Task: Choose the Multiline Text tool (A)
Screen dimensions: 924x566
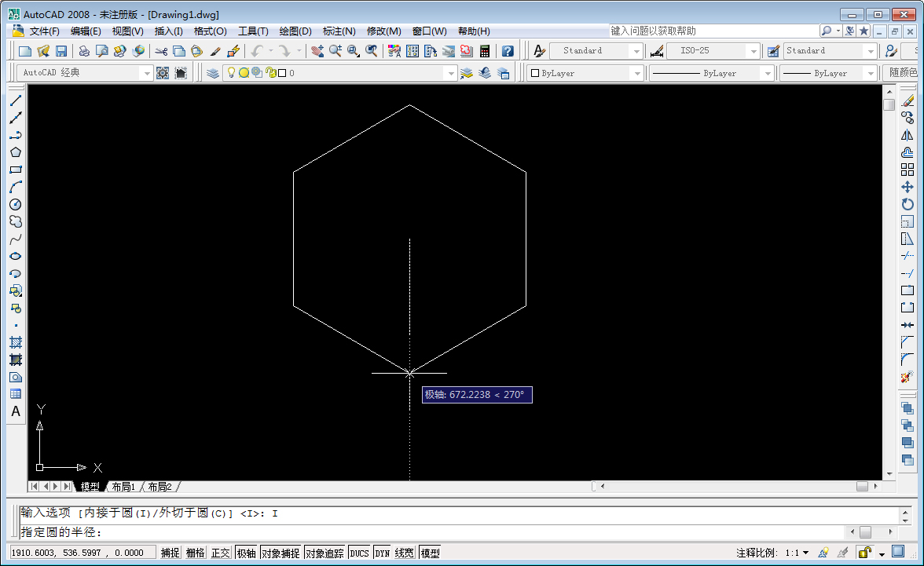Action: click(x=16, y=411)
